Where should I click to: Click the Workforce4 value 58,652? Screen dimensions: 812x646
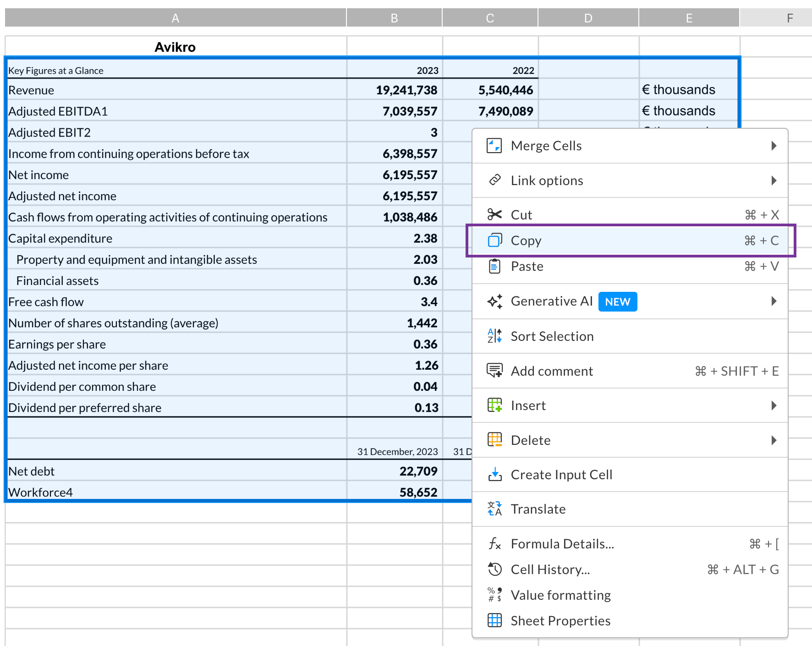pos(395,492)
